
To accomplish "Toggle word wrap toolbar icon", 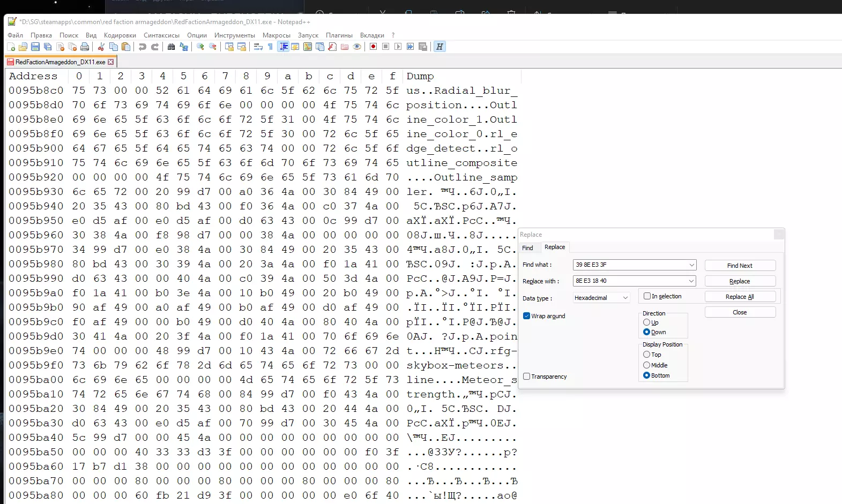I will [x=258, y=47].
